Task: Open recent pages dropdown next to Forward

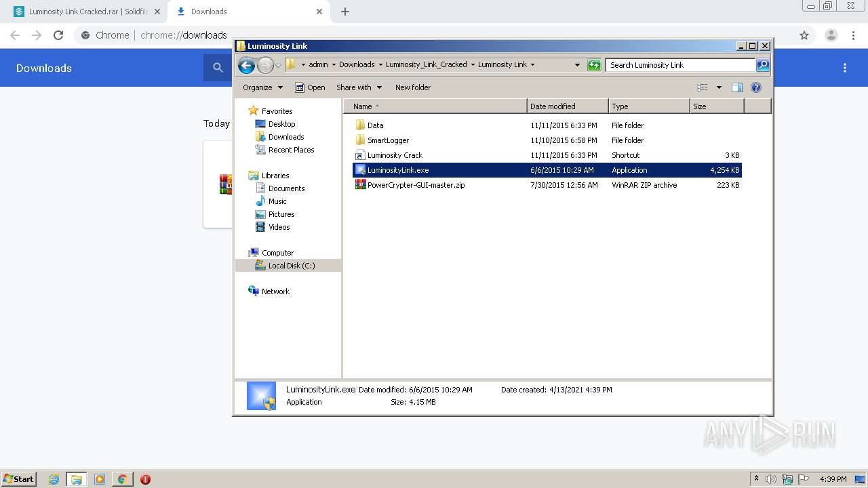Action: tap(278, 65)
